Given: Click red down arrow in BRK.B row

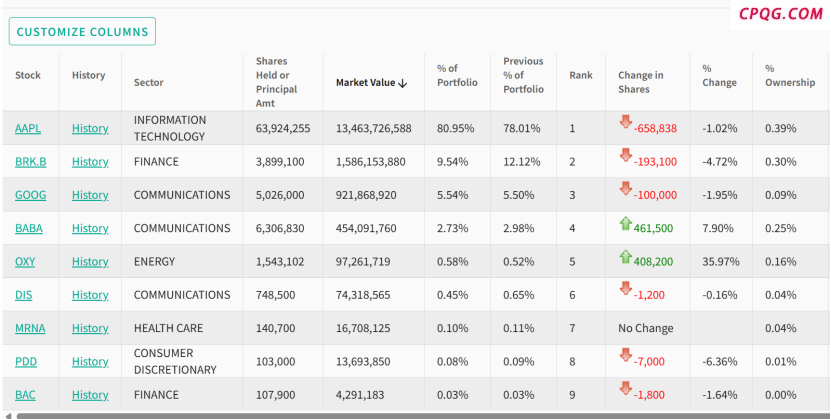Looking at the screenshot, I should pos(625,156).
